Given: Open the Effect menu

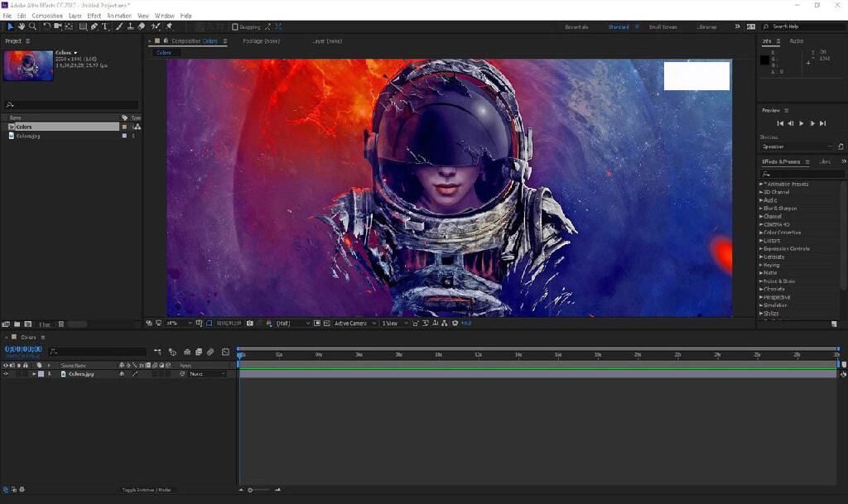Looking at the screenshot, I should click(94, 16).
